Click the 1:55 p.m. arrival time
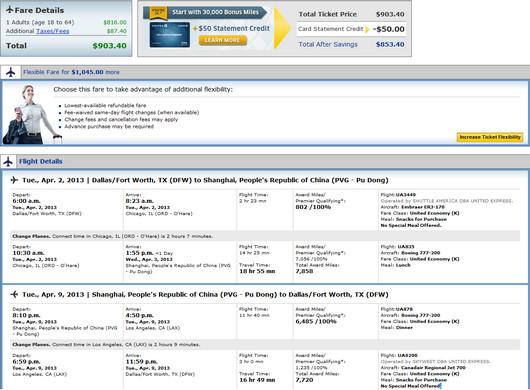 coord(139,253)
